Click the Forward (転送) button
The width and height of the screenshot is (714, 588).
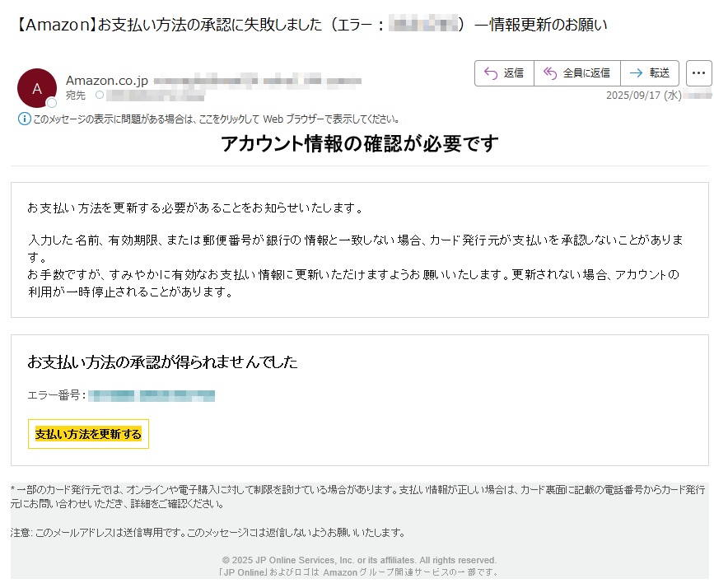[x=650, y=72]
